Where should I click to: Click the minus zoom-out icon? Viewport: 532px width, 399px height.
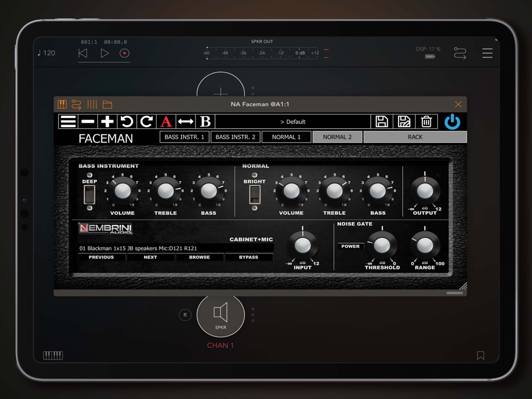click(x=88, y=121)
